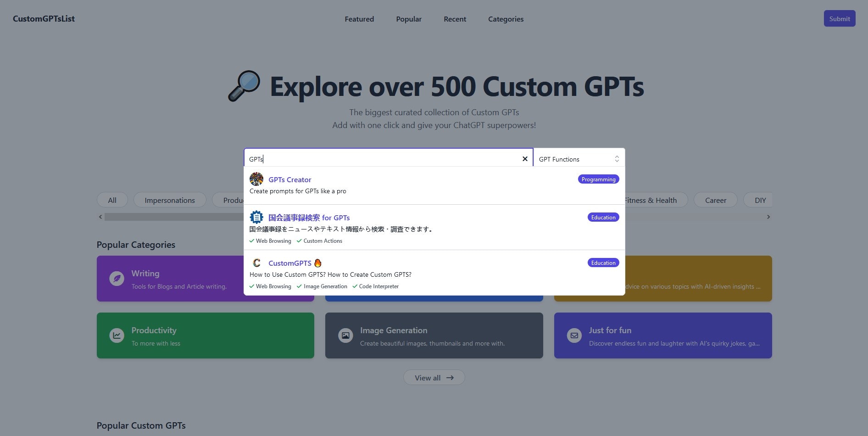
Task: Click the horizontal category scrollbar thumb
Action: click(174, 217)
